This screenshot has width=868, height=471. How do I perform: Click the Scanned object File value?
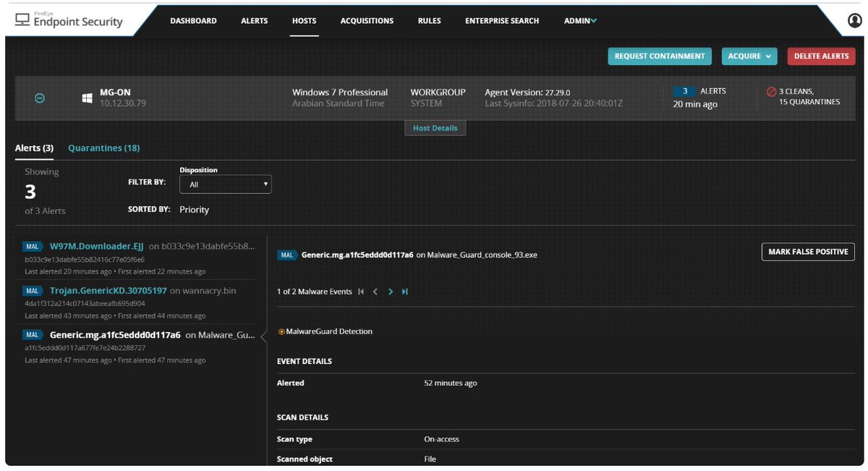[430, 459]
